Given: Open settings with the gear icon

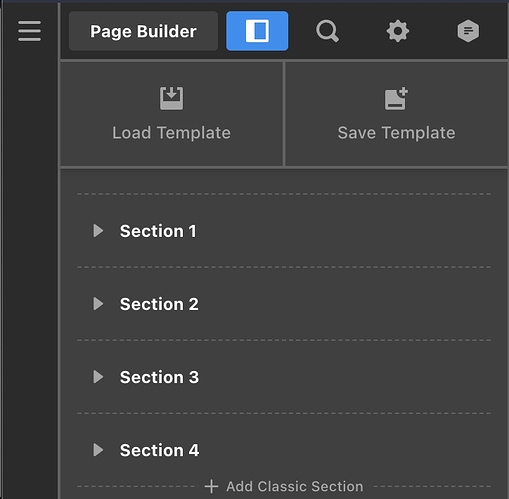Looking at the screenshot, I should (x=398, y=31).
